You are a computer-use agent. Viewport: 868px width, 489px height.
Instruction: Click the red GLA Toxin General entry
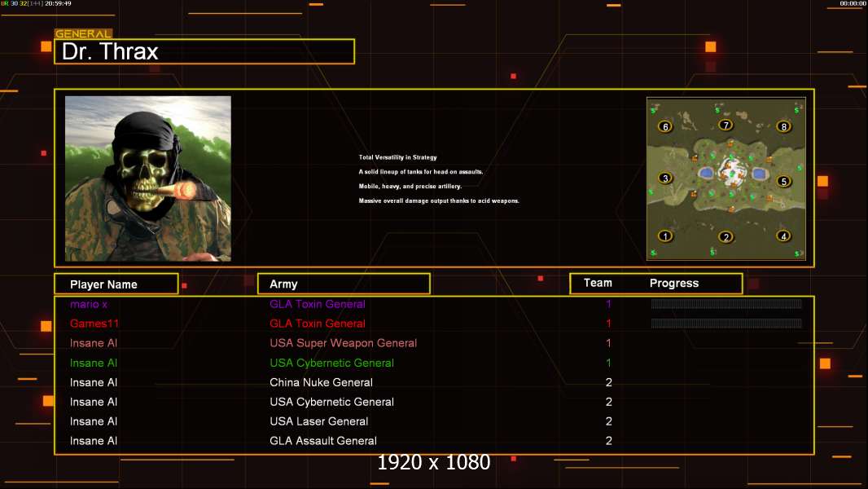(318, 324)
